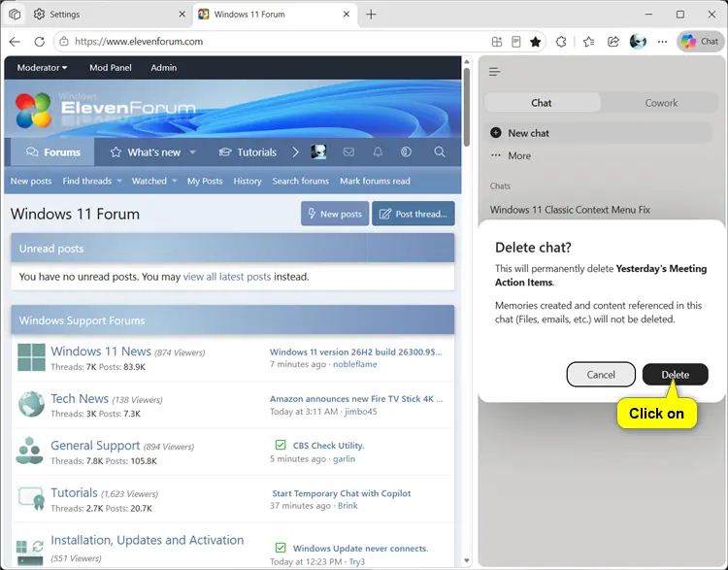Open the Settings and more ellipsis menu
The width and height of the screenshot is (728, 570).
[663, 42]
